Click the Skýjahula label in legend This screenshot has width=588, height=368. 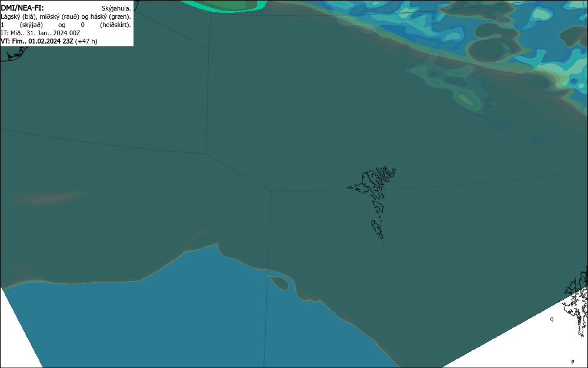coord(116,8)
